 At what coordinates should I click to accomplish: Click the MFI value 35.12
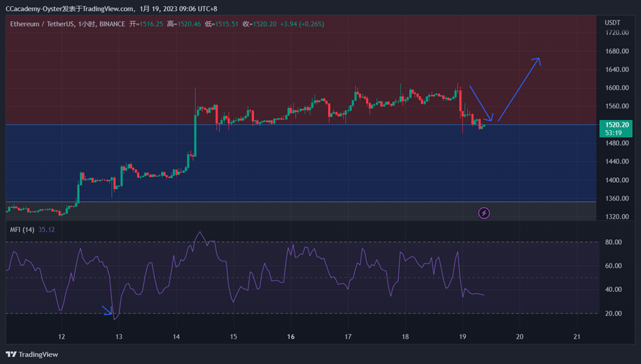47,230
